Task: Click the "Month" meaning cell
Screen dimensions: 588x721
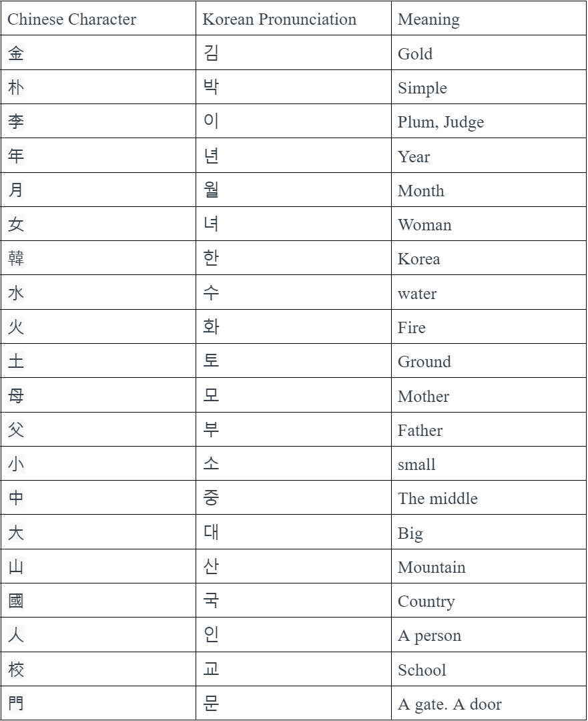Action: tap(420, 191)
